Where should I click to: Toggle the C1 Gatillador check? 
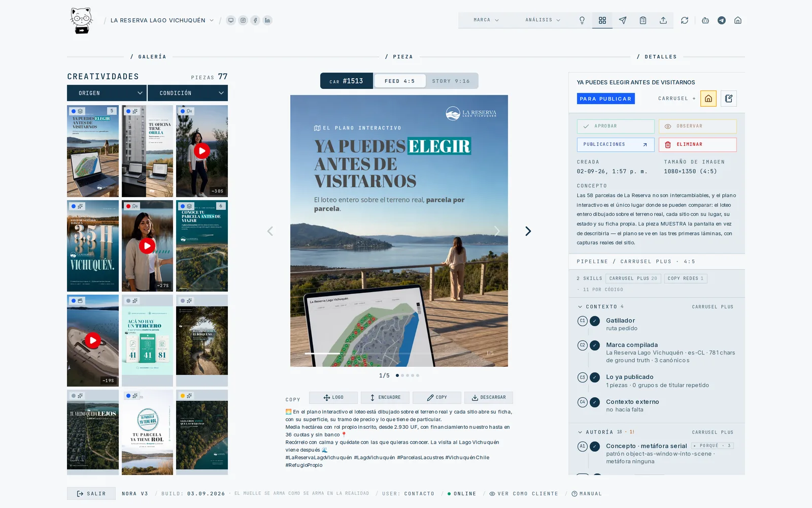pyautogui.click(x=595, y=321)
